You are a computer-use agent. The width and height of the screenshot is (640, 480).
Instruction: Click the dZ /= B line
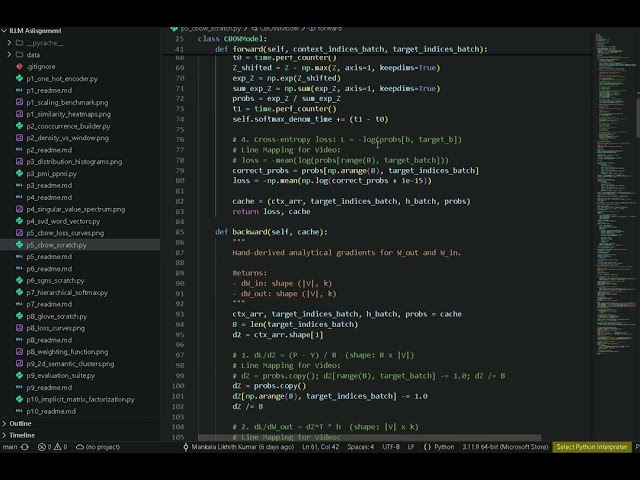click(x=248, y=407)
